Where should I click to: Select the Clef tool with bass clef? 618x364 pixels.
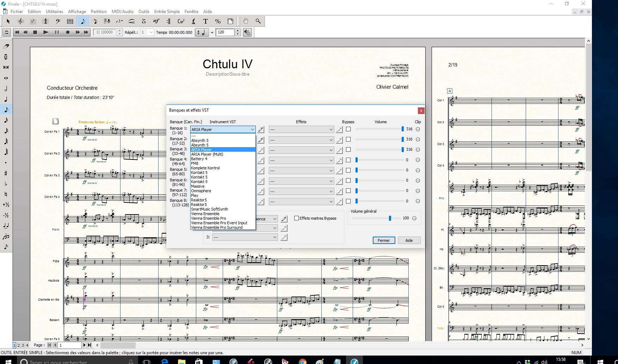58,21
